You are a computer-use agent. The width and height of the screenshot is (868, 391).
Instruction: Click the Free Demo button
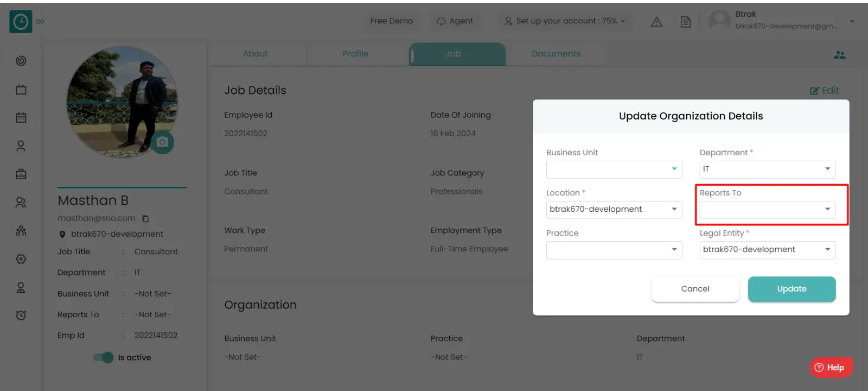[392, 21]
